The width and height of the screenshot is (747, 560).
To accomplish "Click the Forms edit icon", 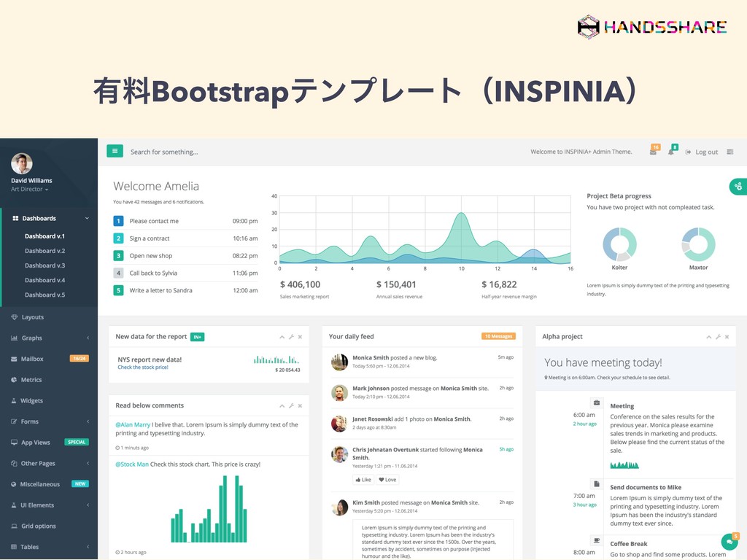I will [14, 422].
